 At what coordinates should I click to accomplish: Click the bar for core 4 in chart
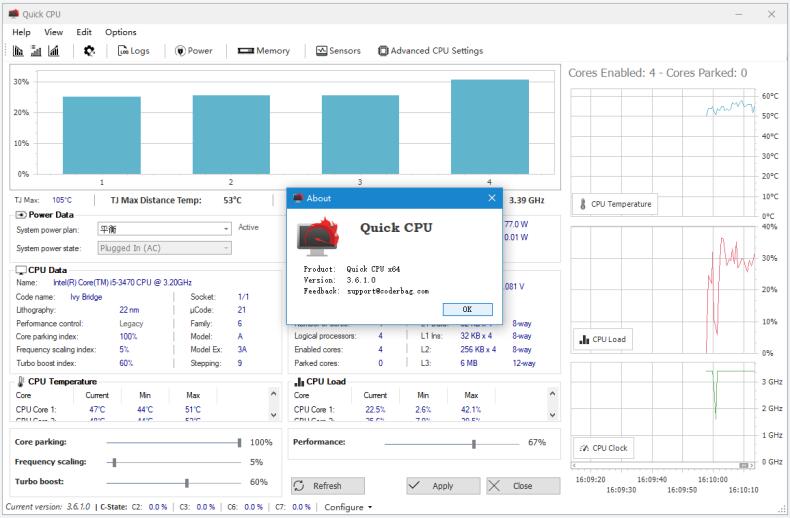tap(490, 127)
